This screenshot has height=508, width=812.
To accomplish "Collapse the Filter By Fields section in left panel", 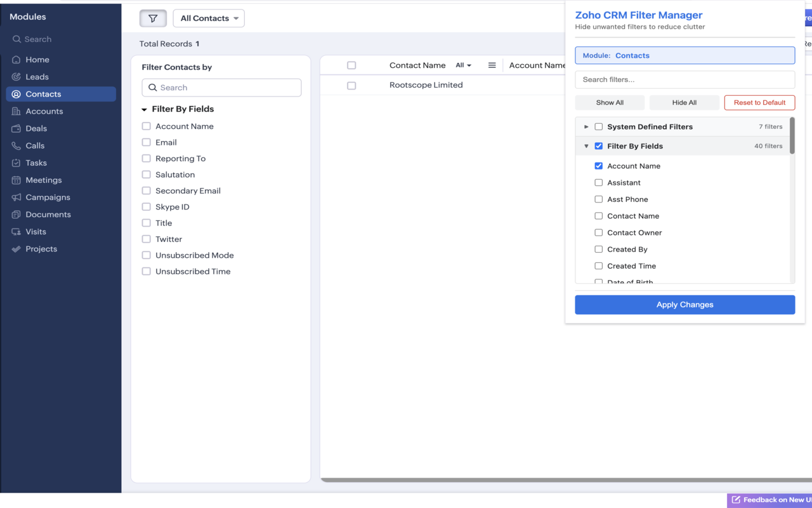I will pyautogui.click(x=145, y=109).
